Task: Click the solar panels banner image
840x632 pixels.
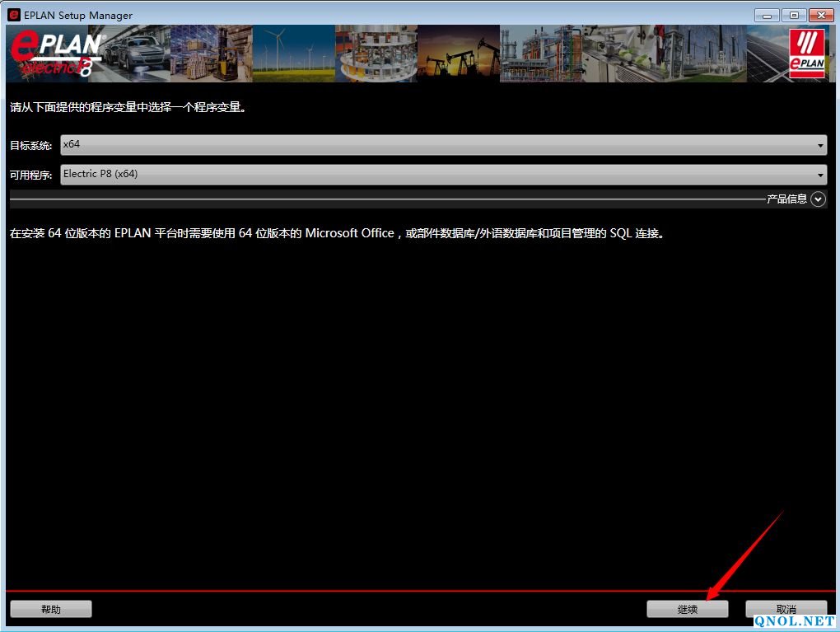Action: pyautogui.click(x=766, y=54)
